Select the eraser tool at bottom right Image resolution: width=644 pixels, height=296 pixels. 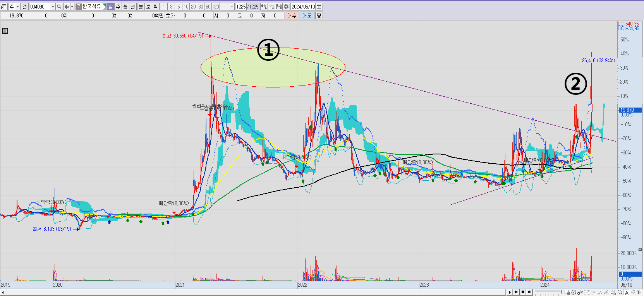(633, 292)
